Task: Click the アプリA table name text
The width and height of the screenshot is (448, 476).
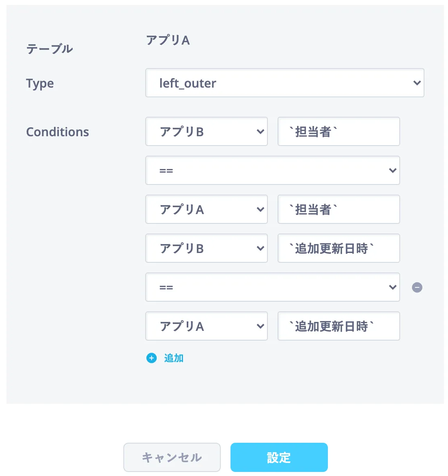Action: pos(168,40)
